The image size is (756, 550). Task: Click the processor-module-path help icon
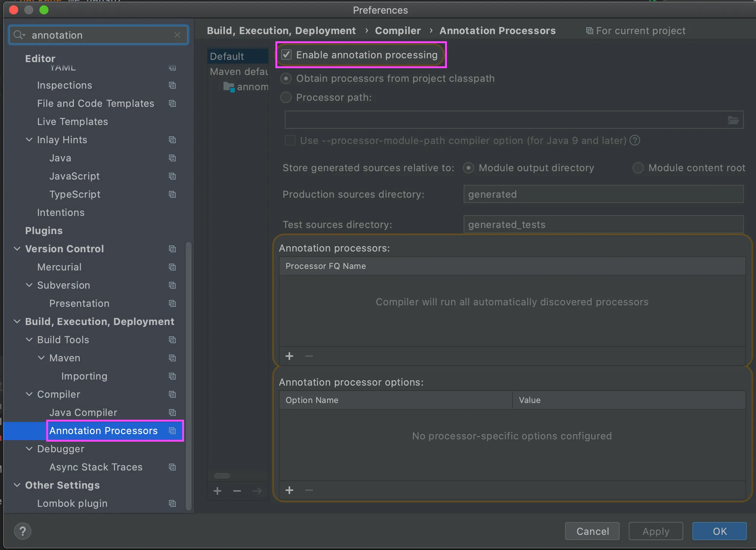(x=635, y=141)
